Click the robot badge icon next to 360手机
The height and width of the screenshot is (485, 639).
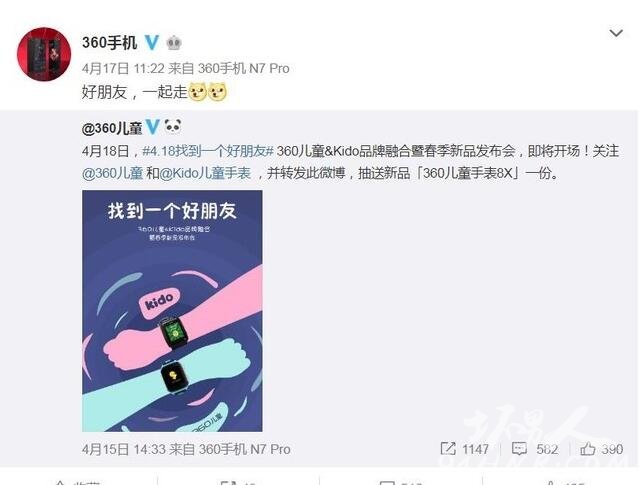coord(174,43)
